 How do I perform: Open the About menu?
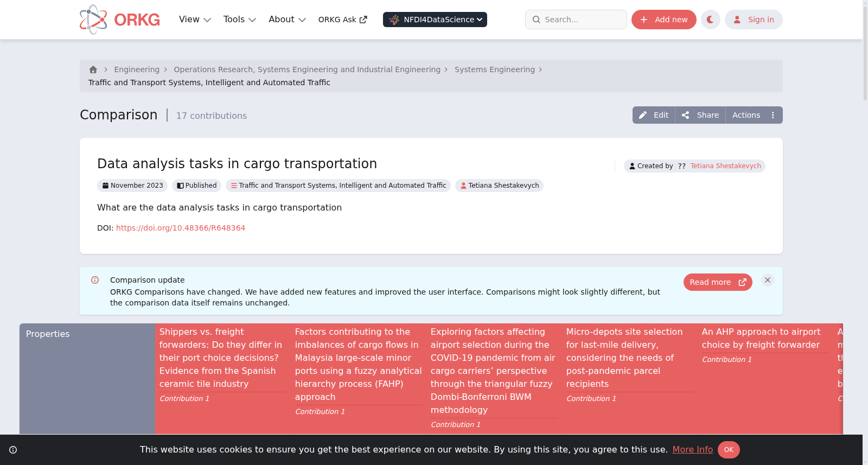pos(287,20)
